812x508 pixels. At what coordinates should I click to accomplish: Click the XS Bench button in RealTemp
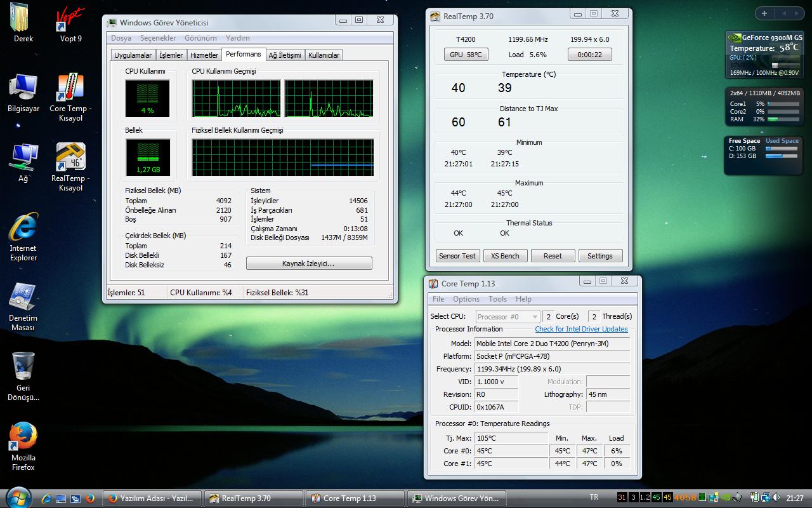tap(505, 256)
